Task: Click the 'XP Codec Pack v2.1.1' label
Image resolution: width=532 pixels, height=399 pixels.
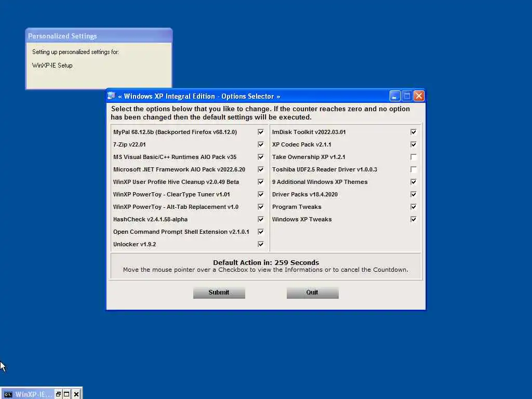Action: coord(301,144)
